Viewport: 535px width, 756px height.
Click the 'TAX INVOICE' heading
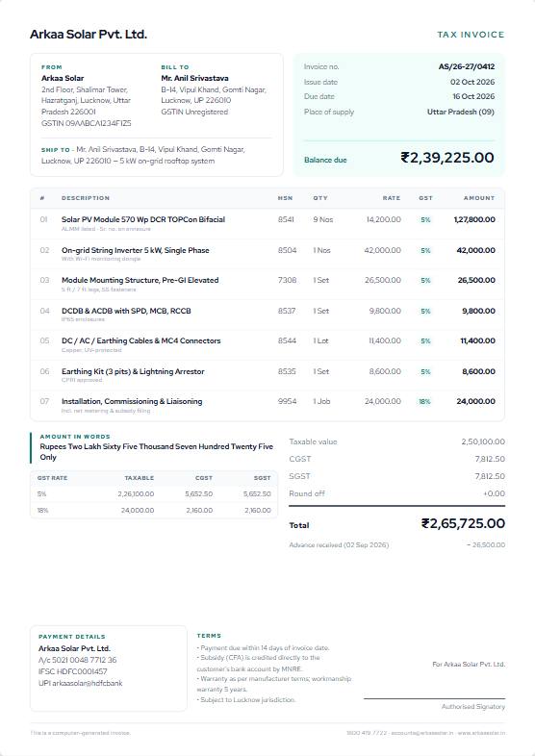[x=471, y=35]
